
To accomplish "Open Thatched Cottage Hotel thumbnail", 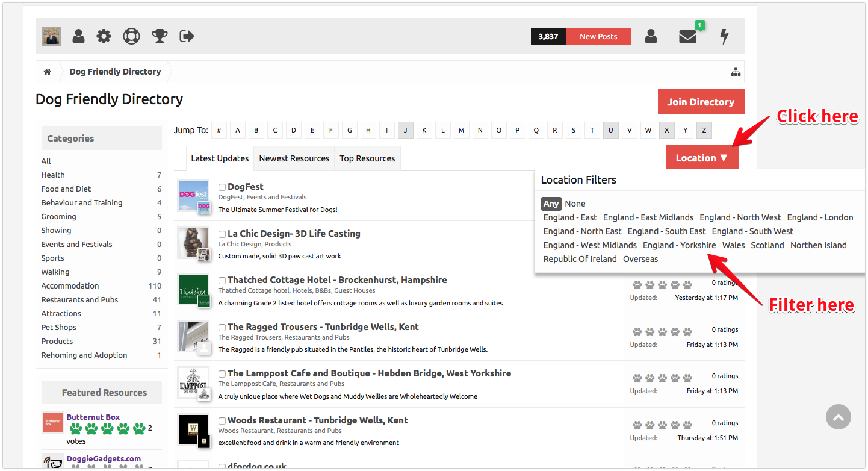I will pyautogui.click(x=193, y=289).
